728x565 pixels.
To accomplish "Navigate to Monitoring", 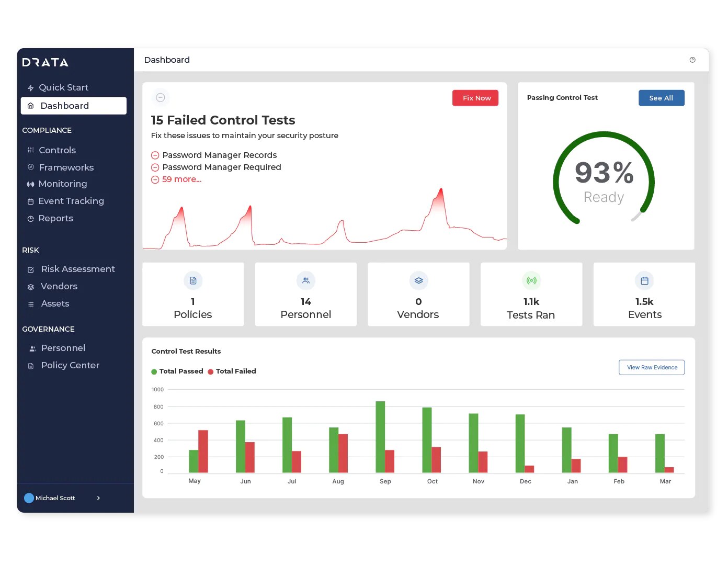I will click(62, 184).
